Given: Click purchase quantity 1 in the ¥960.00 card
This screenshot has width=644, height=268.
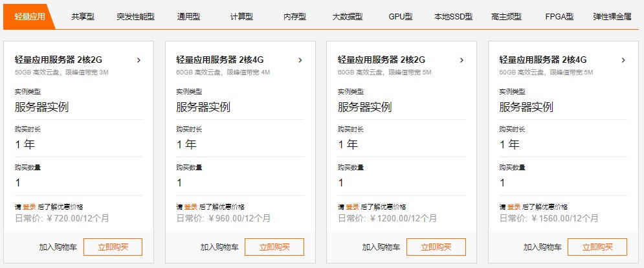Looking at the screenshot, I should pos(179,183).
